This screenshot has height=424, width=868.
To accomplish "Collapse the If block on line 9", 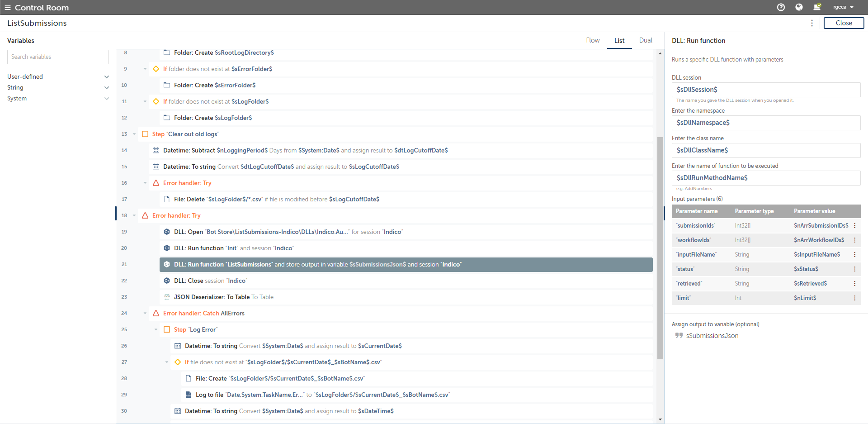I will 145,69.
